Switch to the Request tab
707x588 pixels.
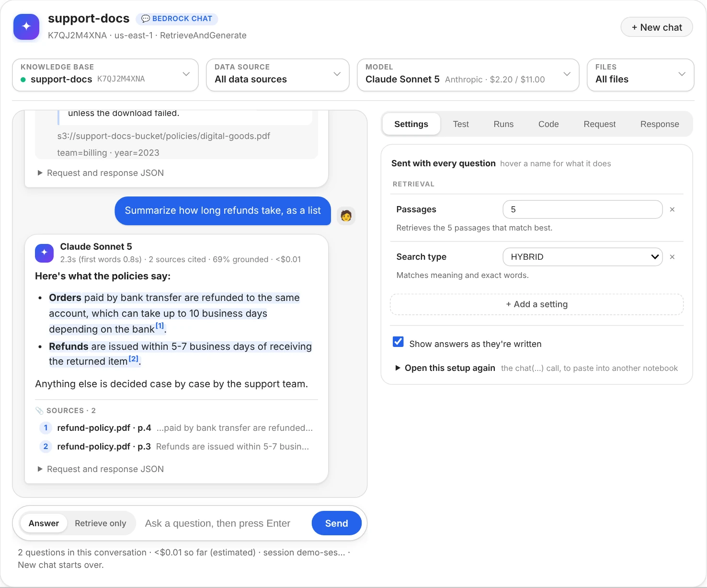coord(599,124)
